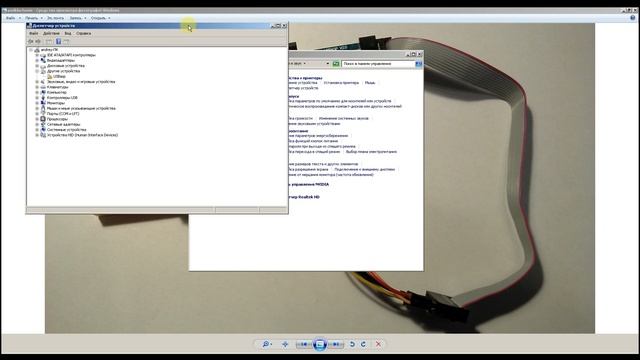Go to next photo in viewer

pos(336,344)
